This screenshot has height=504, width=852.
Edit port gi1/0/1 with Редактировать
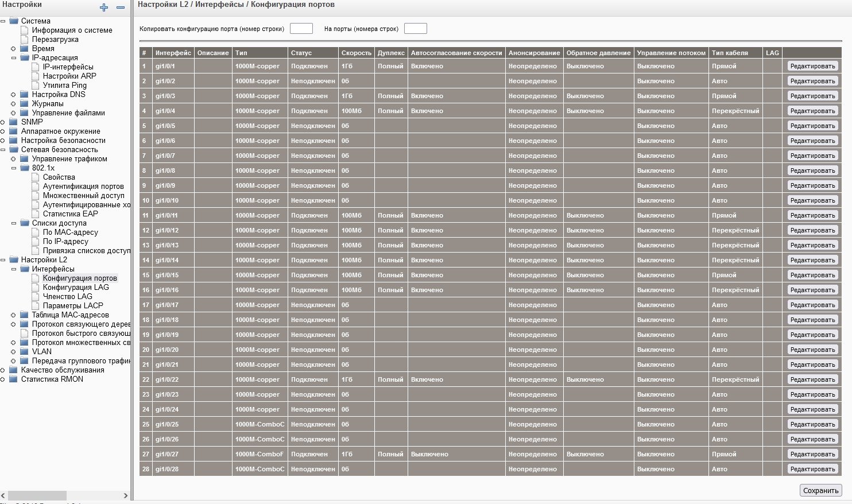[812, 66]
